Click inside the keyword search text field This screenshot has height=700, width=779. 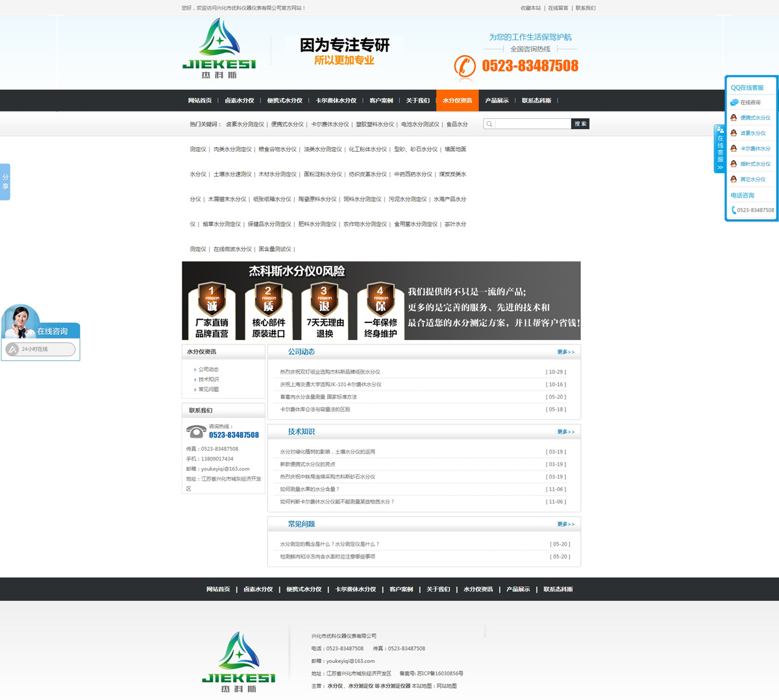pyautogui.click(x=532, y=124)
